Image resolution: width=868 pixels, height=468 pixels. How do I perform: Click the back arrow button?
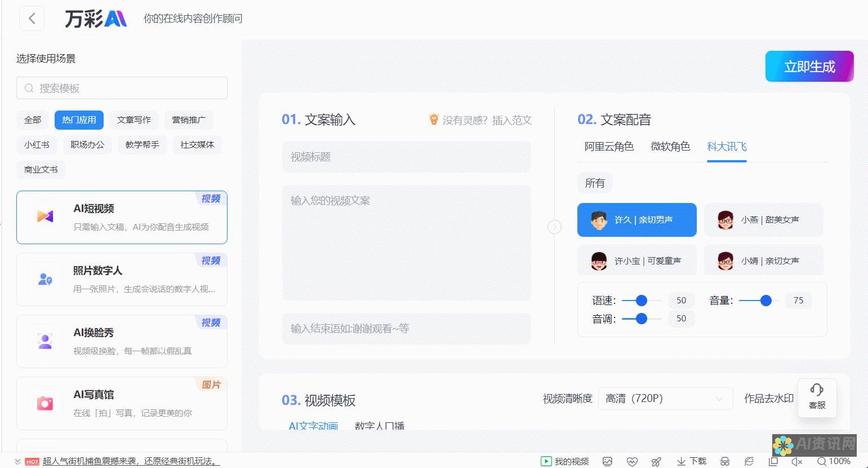[32, 18]
